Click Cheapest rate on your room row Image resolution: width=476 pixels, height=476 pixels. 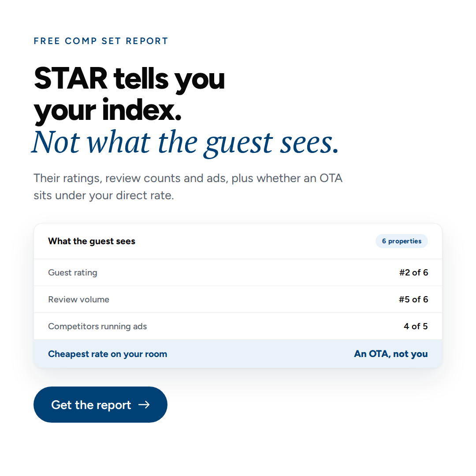click(x=238, y=353)
